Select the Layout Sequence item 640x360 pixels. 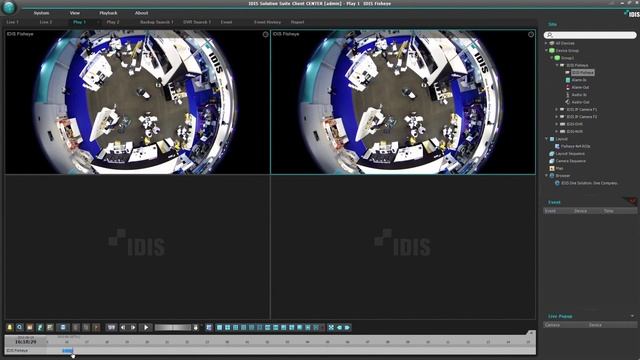click(x=570, y=153)
